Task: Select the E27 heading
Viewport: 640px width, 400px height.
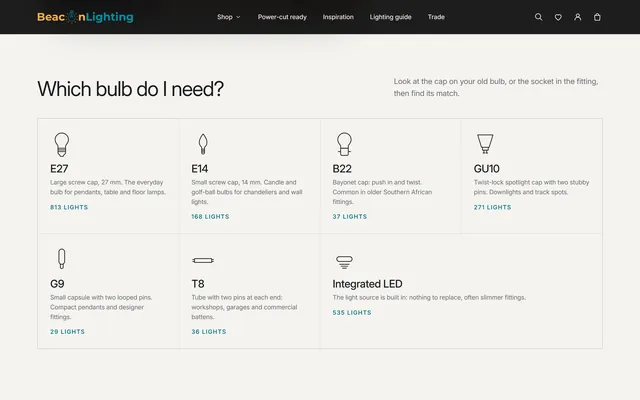Action: click(x=59, y=169)
